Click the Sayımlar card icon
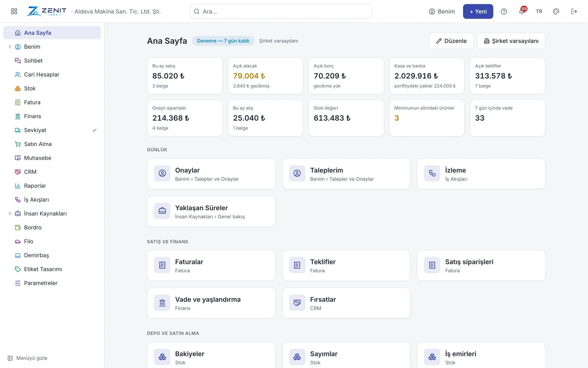The width and height of the screenshot is (588, 368). 297,357
